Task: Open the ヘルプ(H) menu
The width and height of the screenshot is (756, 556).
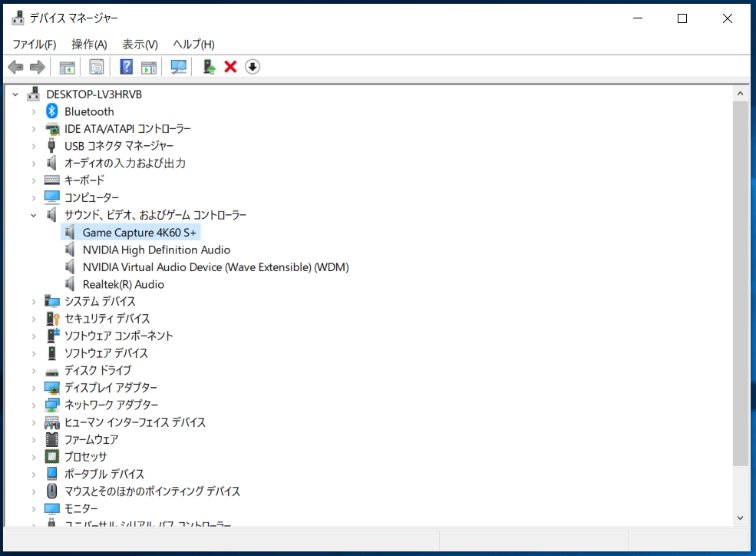Action: pos(194,45)
